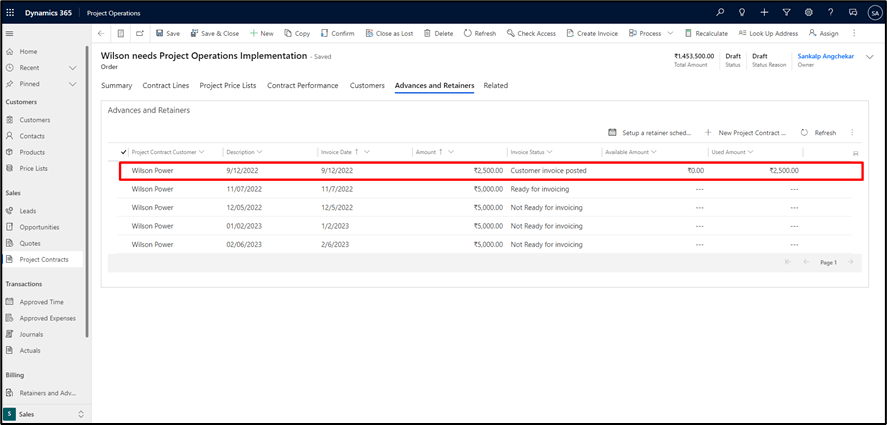Collapse the sidebar with hamburger icon
The width and height of the screenshot is (887, 425).
click(10, 33)
